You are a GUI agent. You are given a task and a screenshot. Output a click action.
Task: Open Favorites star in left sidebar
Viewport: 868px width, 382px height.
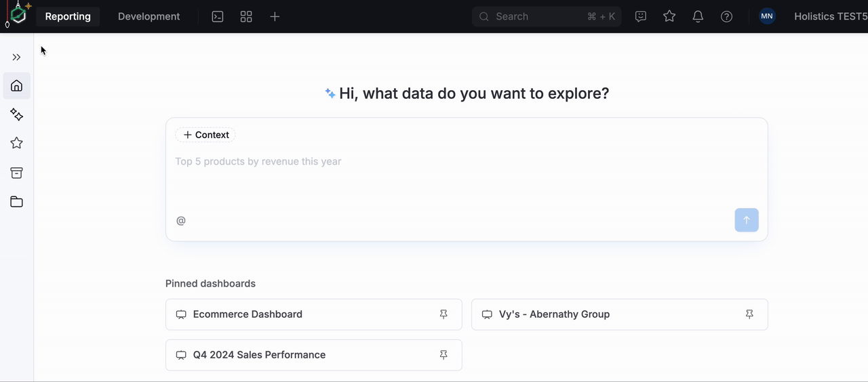pyautogui.click(x=17, y=143)
